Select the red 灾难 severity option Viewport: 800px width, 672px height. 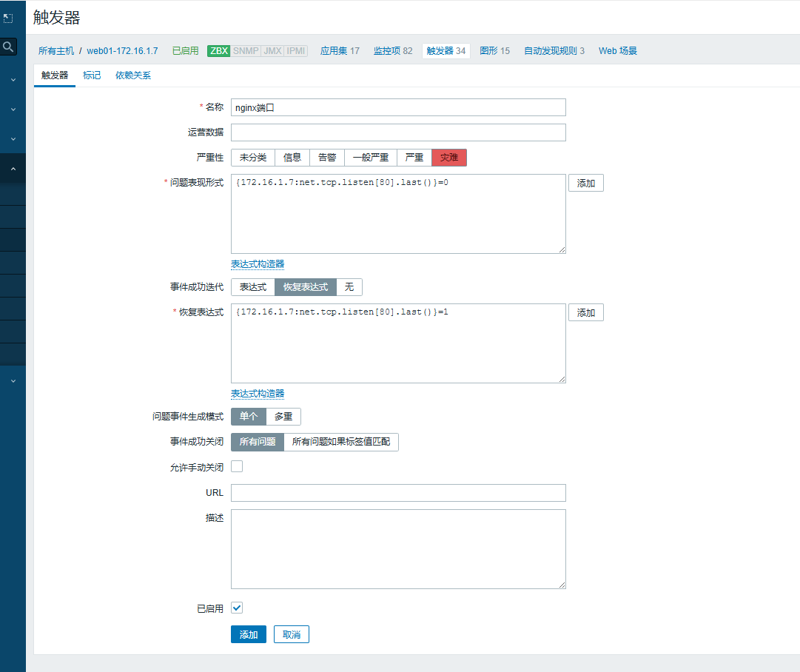tap(449, 157)
